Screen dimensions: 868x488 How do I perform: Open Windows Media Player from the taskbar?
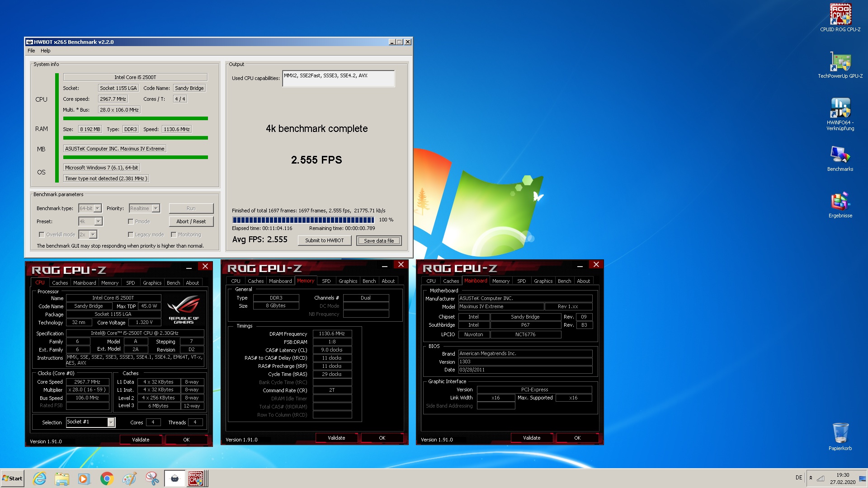point(84,479)
